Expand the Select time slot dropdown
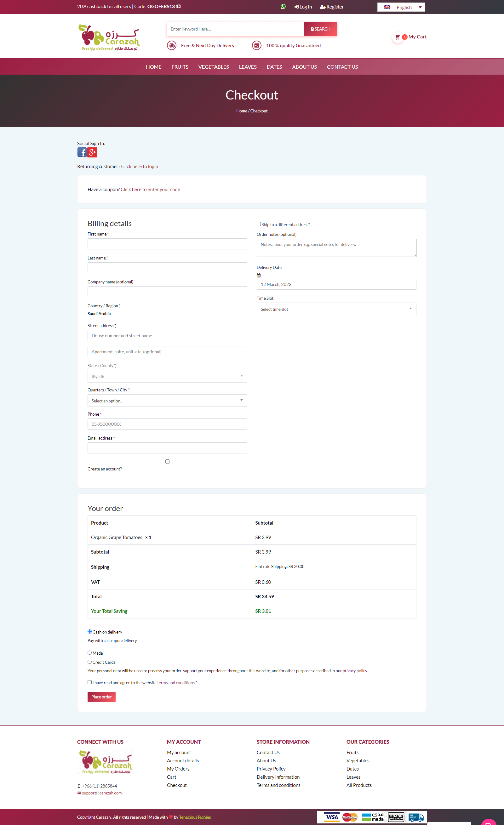The width and height of the screenshot is (504, 825). (336, 309)
